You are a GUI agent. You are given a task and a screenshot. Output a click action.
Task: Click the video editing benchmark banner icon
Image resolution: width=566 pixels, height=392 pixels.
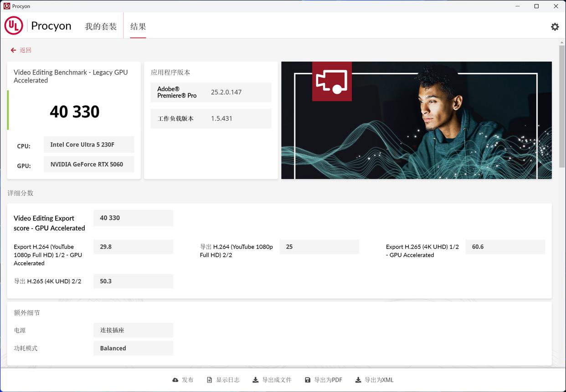332,81
